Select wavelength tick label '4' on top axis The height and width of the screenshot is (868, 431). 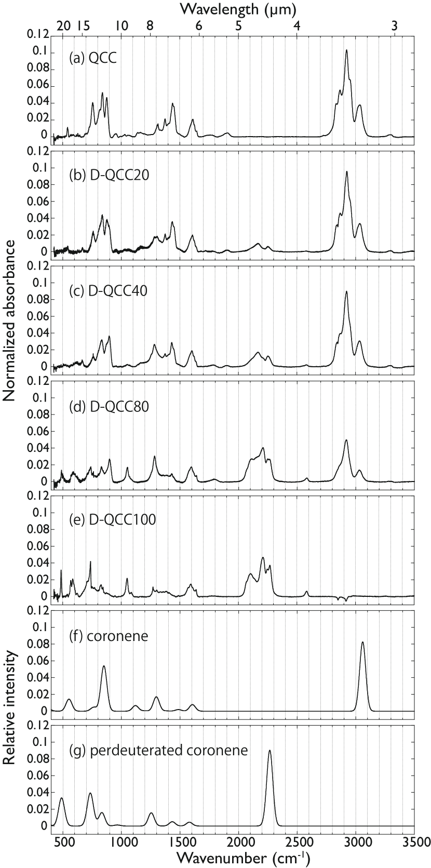297,26
